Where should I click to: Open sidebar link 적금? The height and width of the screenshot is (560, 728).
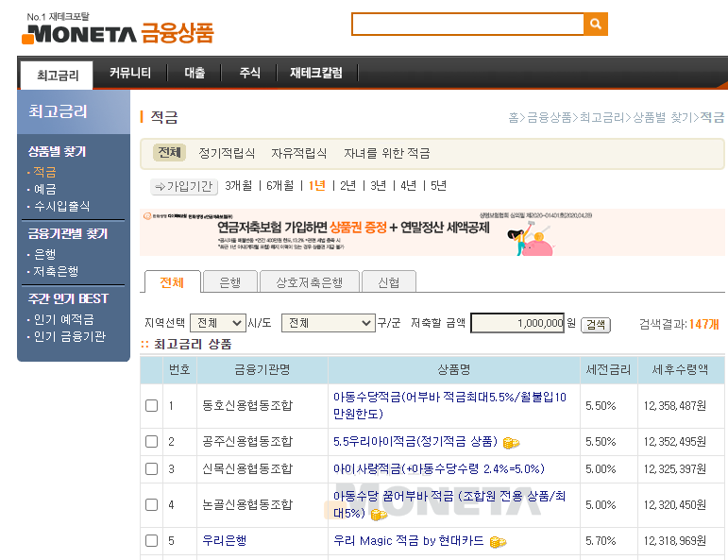click(x=44, y=172)
